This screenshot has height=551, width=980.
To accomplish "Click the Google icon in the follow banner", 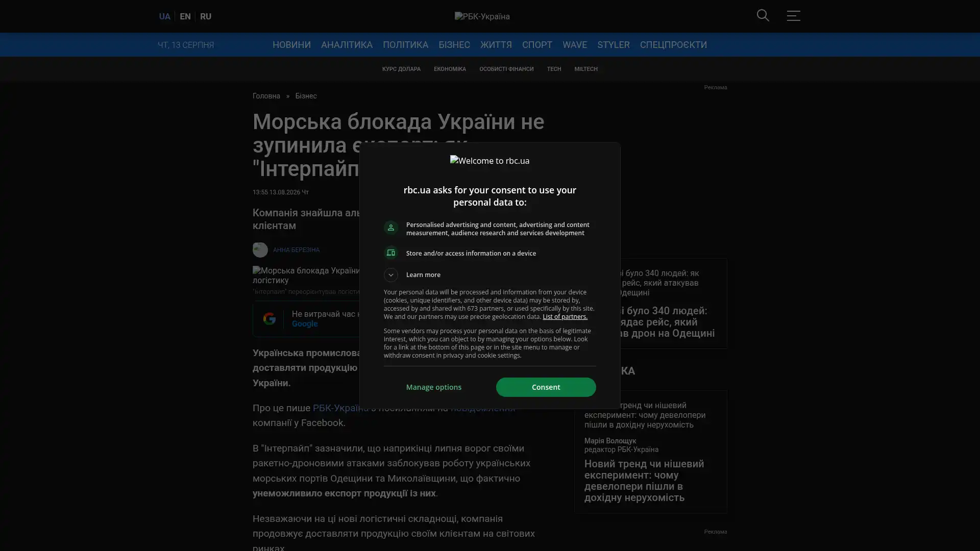I will point(269,319).
